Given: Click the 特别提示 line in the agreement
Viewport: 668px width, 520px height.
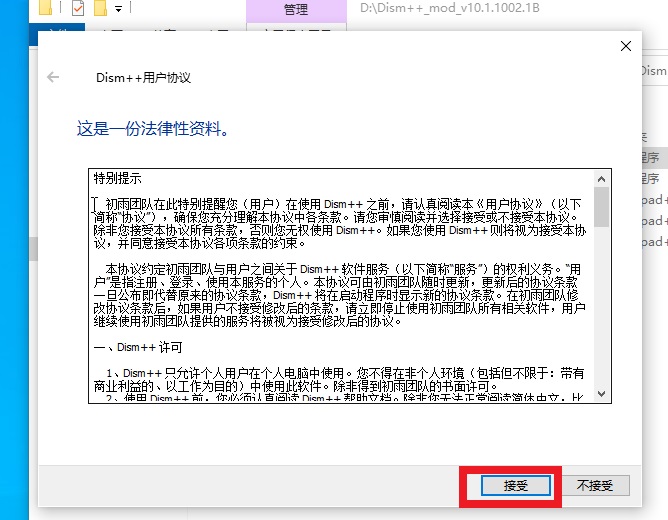Looking at the screenshot, I should (x=118, y=179).
